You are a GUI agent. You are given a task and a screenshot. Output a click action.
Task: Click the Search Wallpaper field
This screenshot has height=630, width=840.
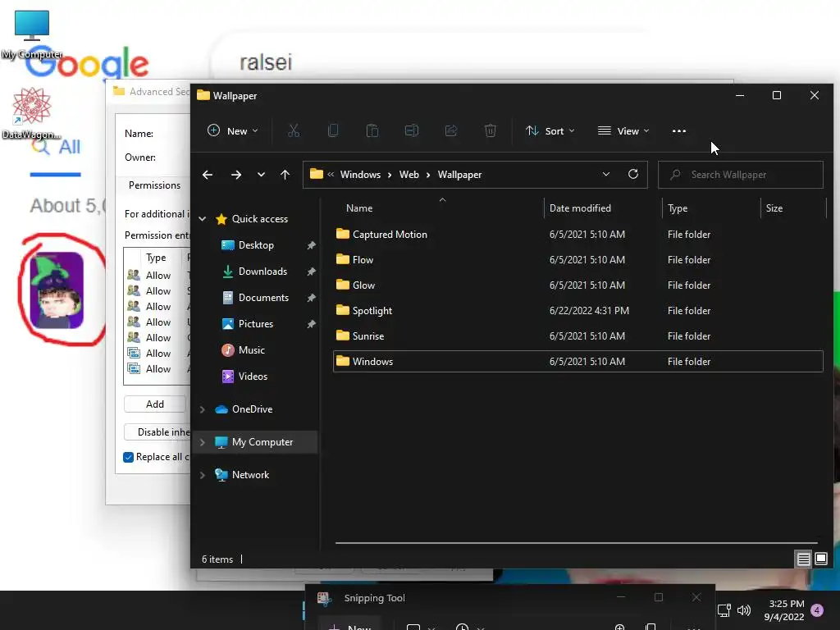click(x=741, y=175)
